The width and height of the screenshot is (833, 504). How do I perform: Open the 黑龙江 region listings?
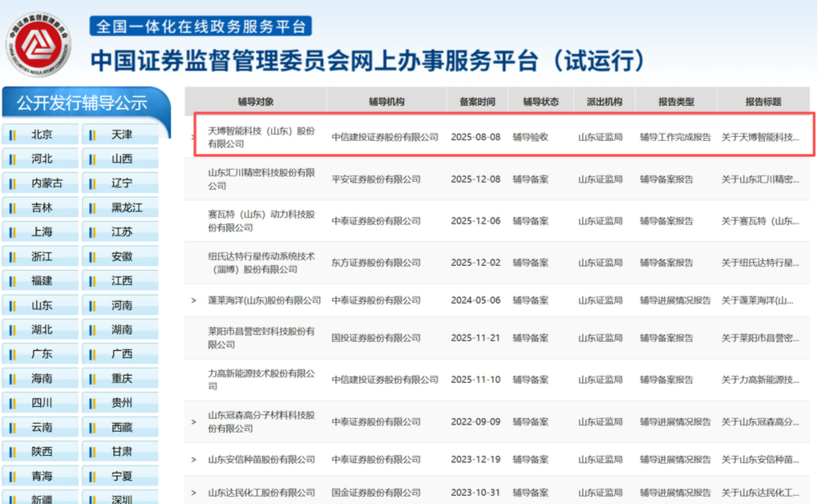[127, 208]
